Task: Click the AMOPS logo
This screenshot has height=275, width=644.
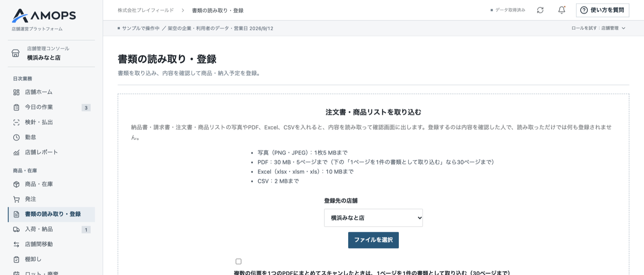Action: point(43,16)
